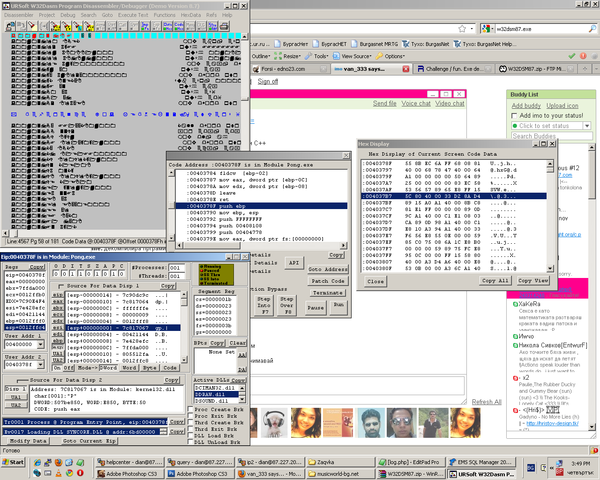This screenshot has width=600, height=480.
Task: Check the Proc Create Brk checkbox
Action: click(x=190, y=409)
